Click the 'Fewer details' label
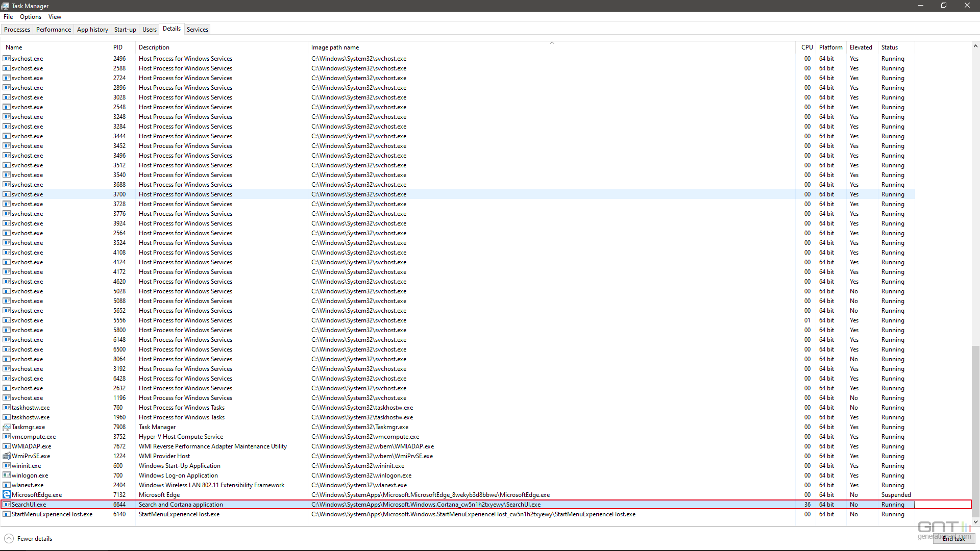This screenshot has width=980, height=551. pyautogui.click(x=35, y=539)
